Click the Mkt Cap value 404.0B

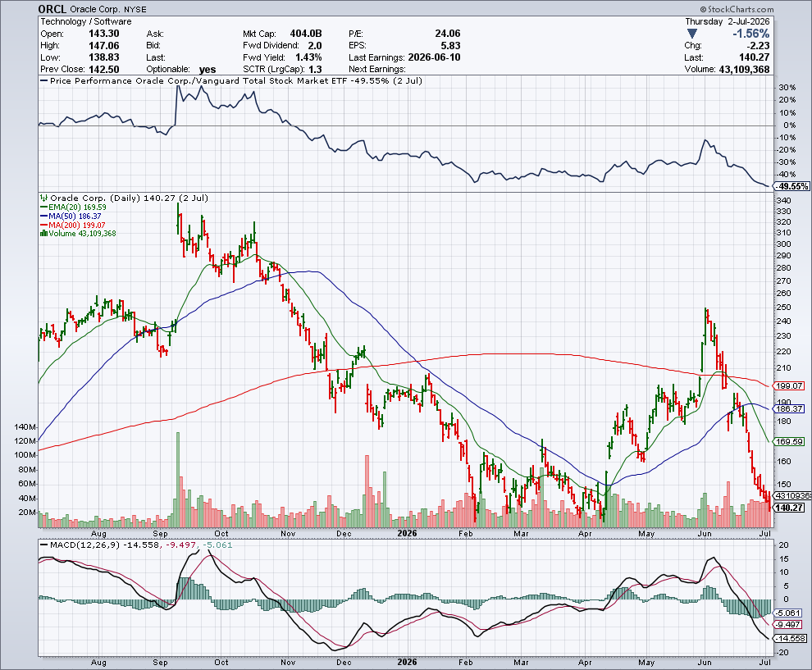[306, 34]
